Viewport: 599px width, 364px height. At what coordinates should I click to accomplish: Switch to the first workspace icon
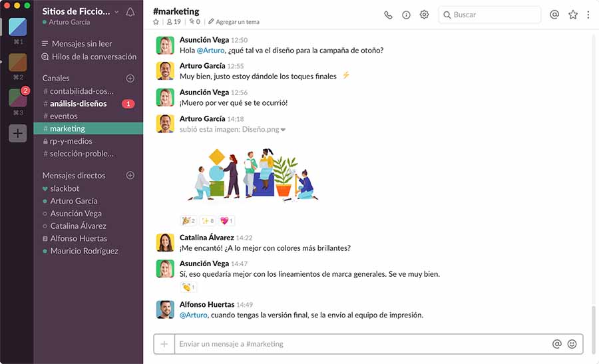click(17, 27)
